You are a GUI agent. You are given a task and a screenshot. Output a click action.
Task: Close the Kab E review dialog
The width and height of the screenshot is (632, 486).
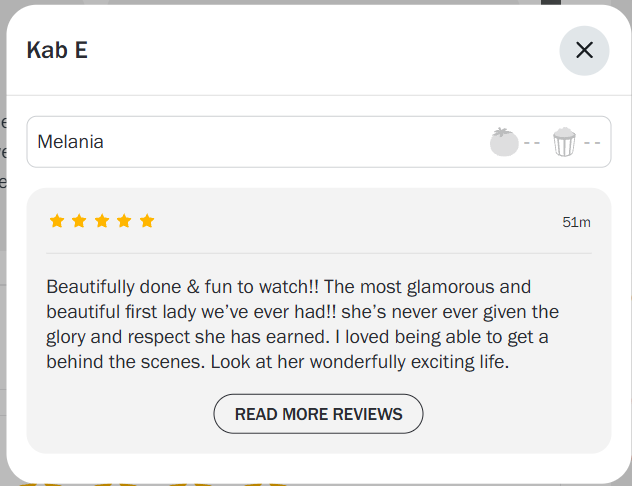point(584,50)
